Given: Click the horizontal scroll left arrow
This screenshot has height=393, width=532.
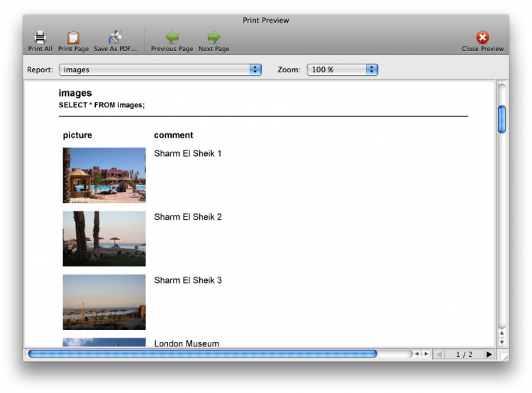Looking at the screenshot, I should point(417,354).
